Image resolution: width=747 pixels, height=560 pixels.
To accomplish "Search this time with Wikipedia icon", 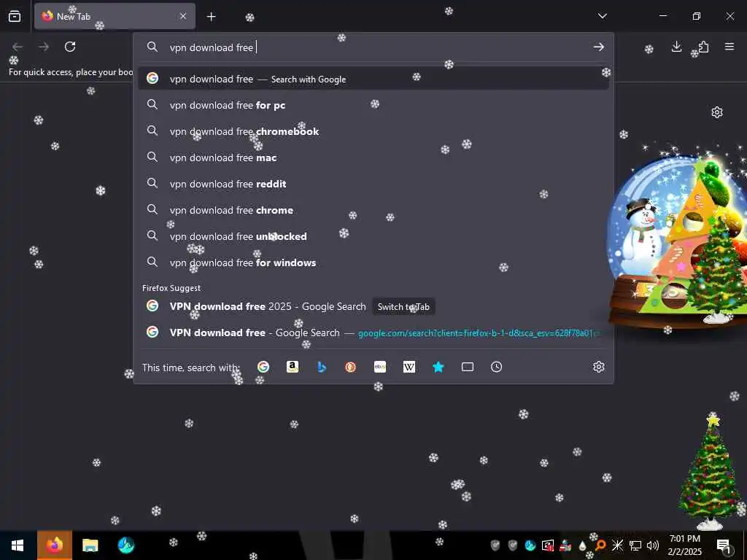I will click(409, 367).
